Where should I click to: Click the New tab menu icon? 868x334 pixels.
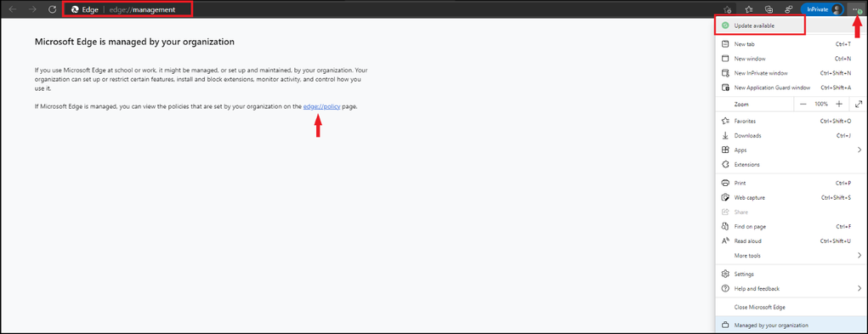tap(725, 43)
